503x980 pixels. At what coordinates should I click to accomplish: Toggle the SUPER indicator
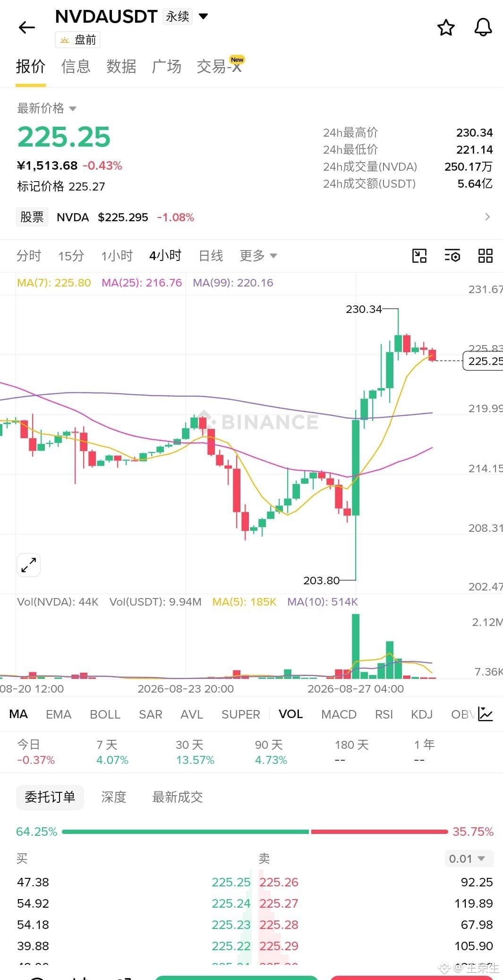(x=241, y=714)
